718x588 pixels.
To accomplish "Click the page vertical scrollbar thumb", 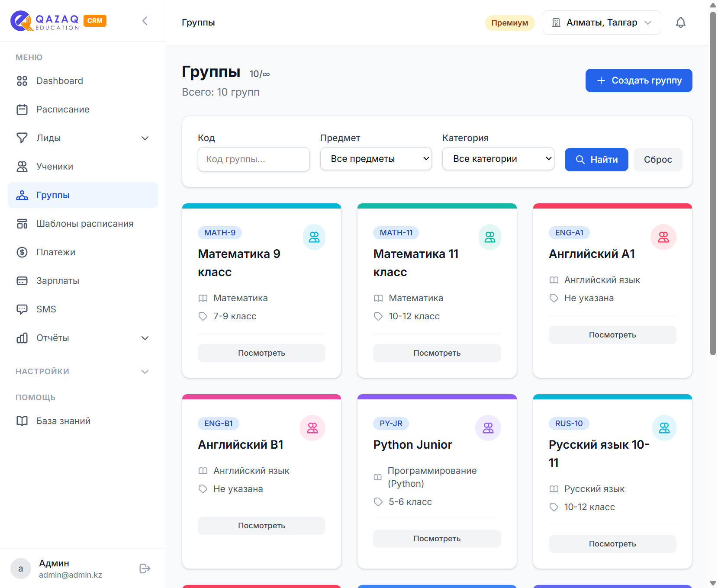I will pos(713,183).
